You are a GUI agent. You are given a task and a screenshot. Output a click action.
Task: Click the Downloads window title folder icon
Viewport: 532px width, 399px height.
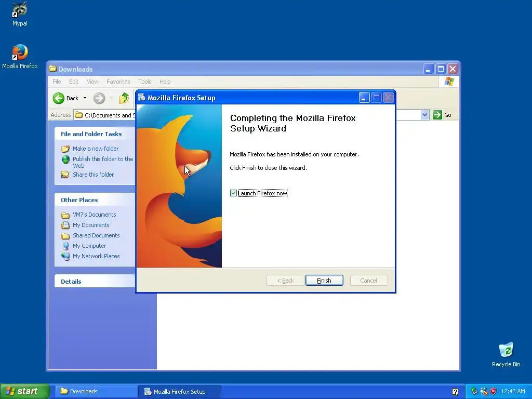[52, 69]
